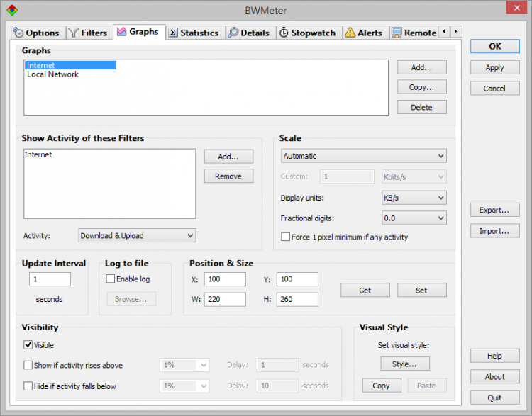Open the Custom Kbits/s unit dropdown
Screen dimensions: 532x416
tap(414, 176)
